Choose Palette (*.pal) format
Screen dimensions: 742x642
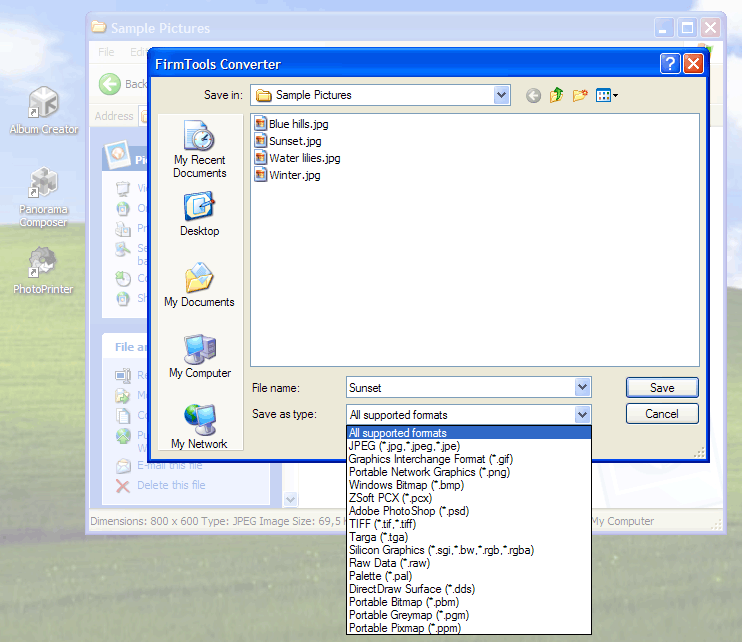click(469, 576)
